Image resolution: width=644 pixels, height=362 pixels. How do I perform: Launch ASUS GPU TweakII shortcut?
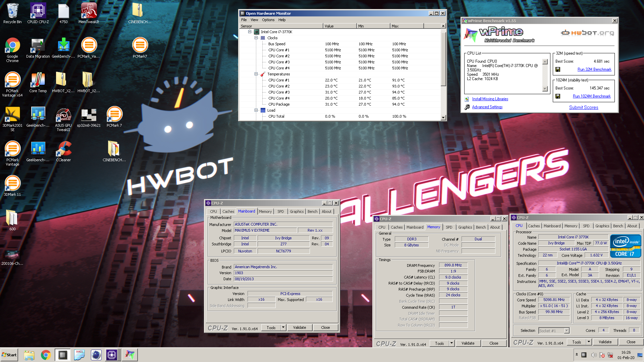[x=63, y=119]
